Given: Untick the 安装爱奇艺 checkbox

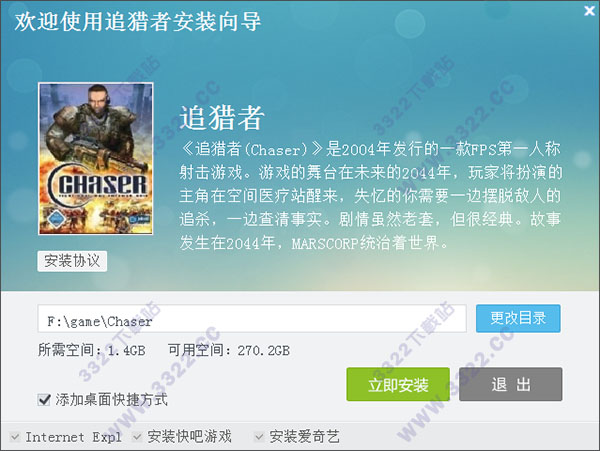Looking at the screenshot, I should coord(259,436).
